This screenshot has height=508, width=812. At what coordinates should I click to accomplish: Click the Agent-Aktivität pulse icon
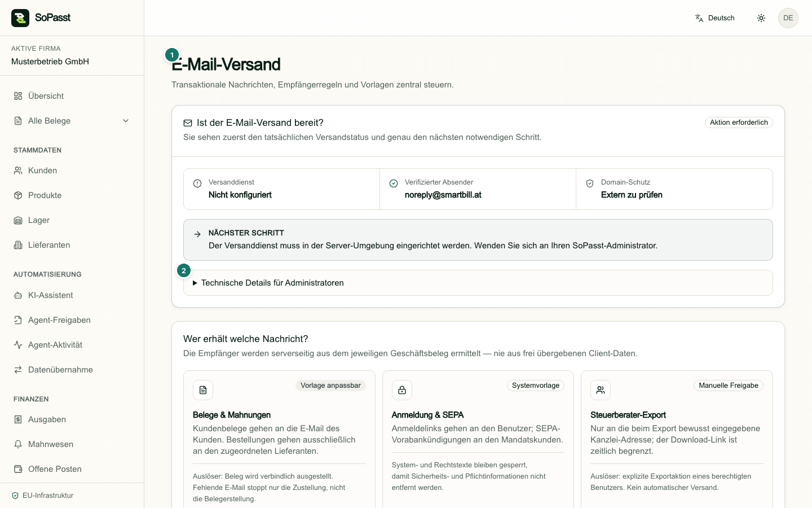pyautogui.click(x=18, y=345)
